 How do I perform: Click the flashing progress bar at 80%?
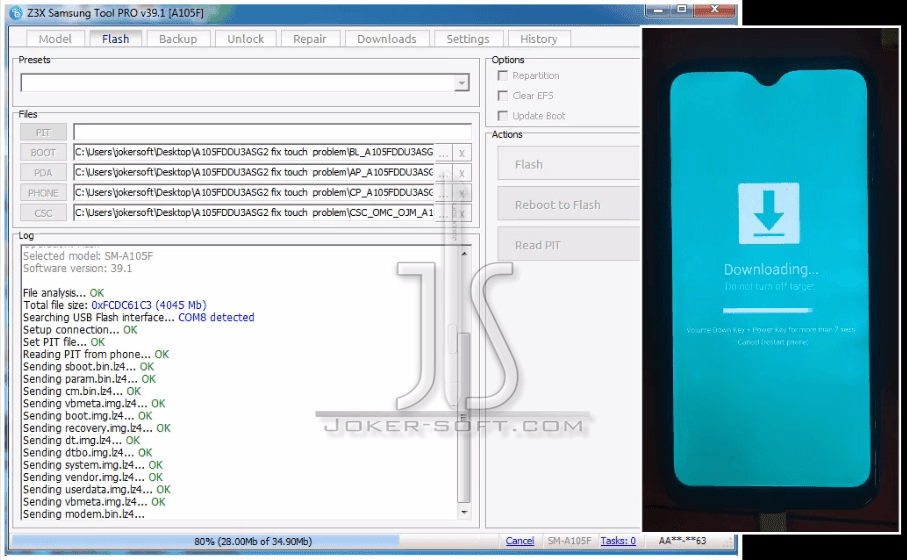(253, 541)
